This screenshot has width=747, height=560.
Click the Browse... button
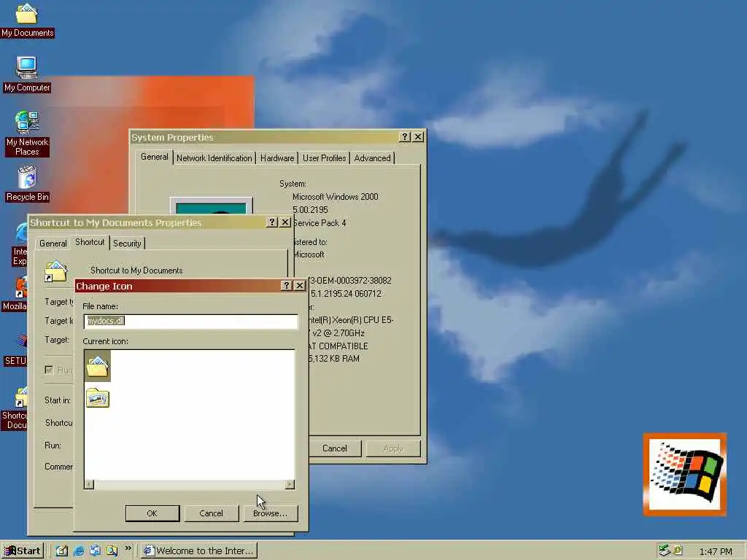pyautogui.click(x=270, y=513)
